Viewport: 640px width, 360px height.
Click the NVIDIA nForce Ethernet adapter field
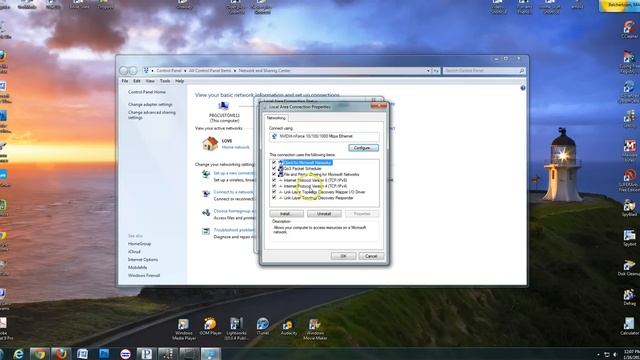pos(324,136)
